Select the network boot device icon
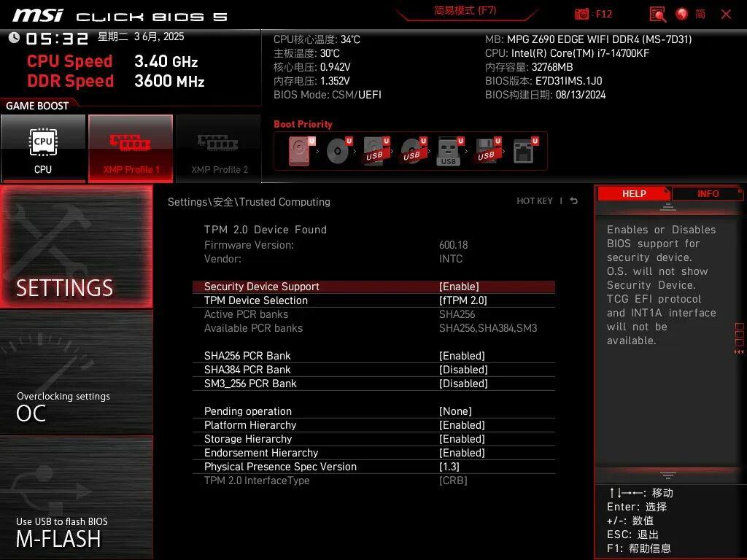This screenshot has width=747, height=560. click(525, 151)
